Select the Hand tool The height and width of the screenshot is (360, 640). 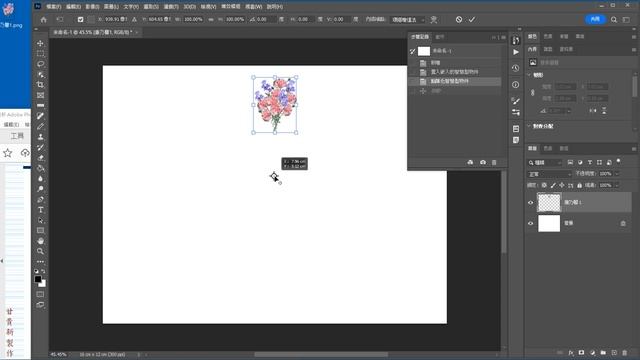(40, 241)
